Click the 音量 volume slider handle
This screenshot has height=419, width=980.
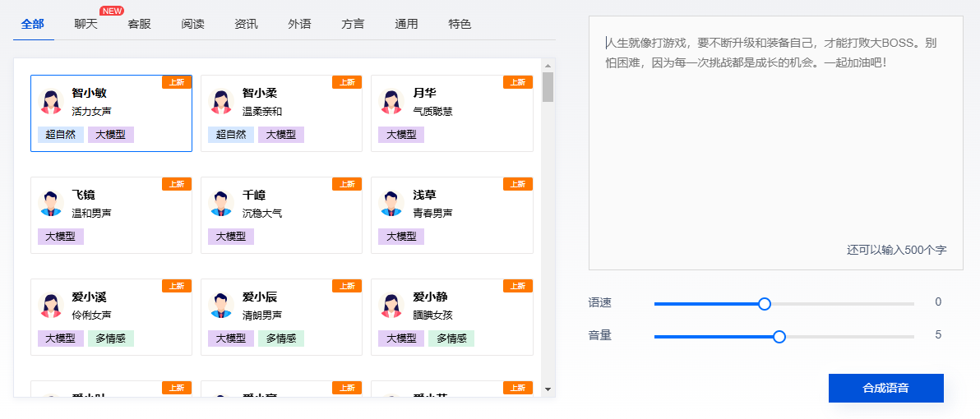[779, 336]
